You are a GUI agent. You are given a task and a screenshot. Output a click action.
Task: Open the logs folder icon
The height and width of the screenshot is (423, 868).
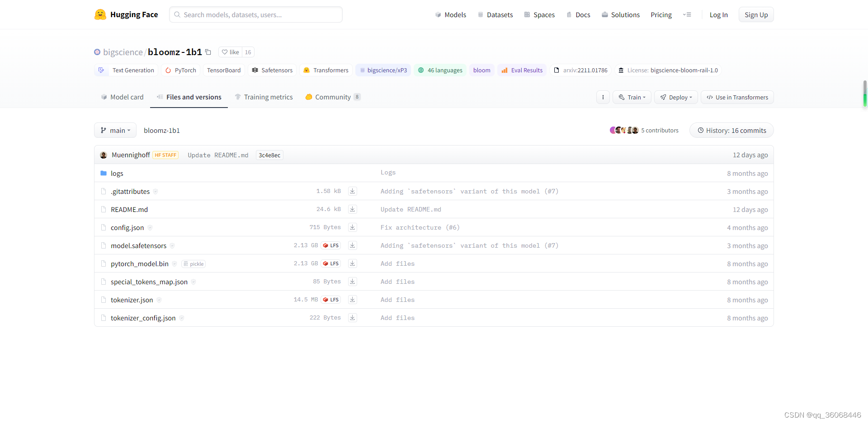pyautogui.click(x=104, y=173)
